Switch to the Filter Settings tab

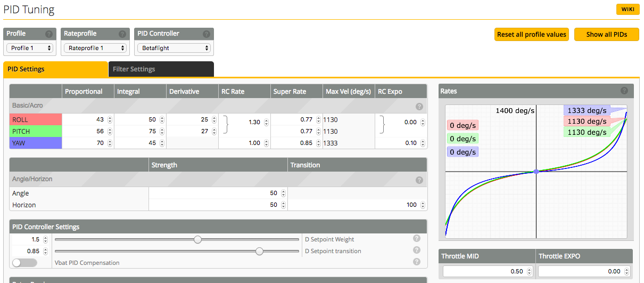click(161, 69)
